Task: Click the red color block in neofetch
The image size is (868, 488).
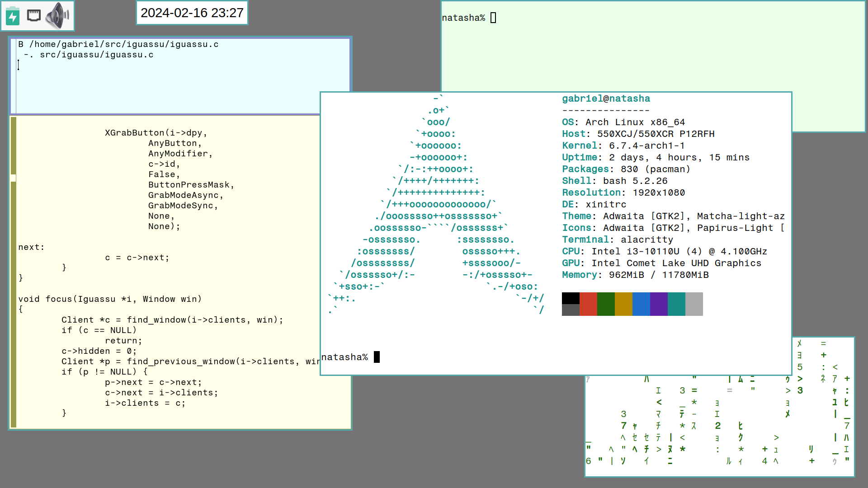Action: (588, 304)
